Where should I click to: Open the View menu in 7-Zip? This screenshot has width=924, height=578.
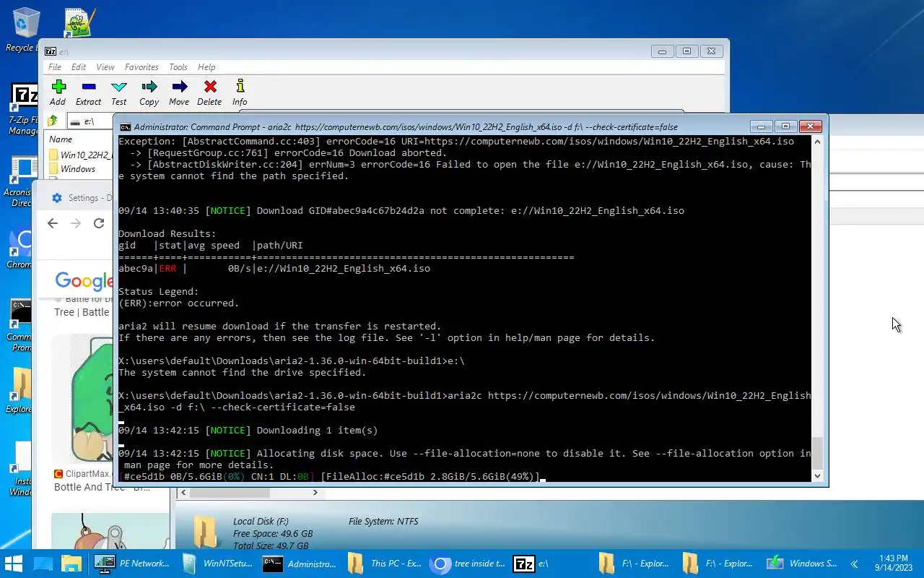(105, 67)
